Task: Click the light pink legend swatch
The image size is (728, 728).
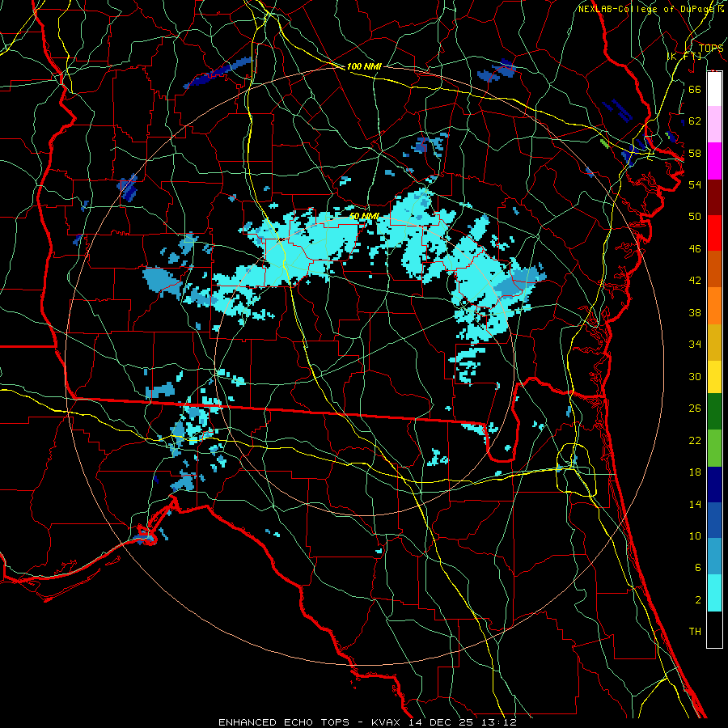Action: [714, 125]
